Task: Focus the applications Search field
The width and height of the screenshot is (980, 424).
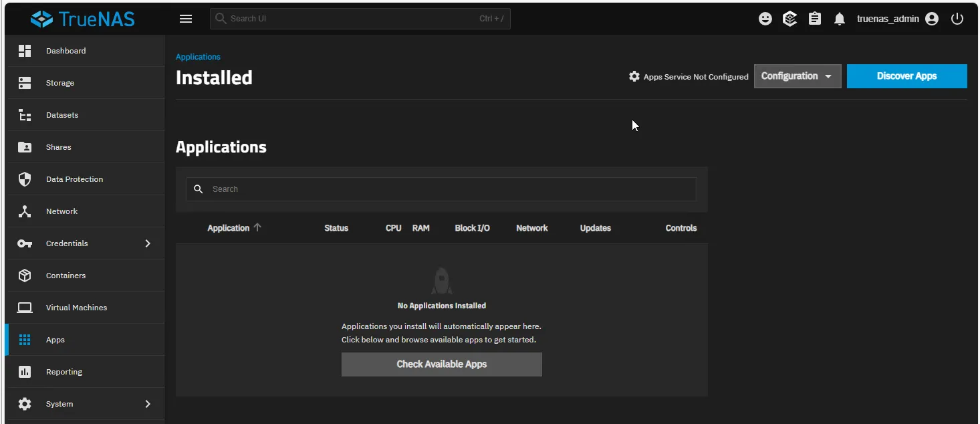Action: click(x=448, y=189)
